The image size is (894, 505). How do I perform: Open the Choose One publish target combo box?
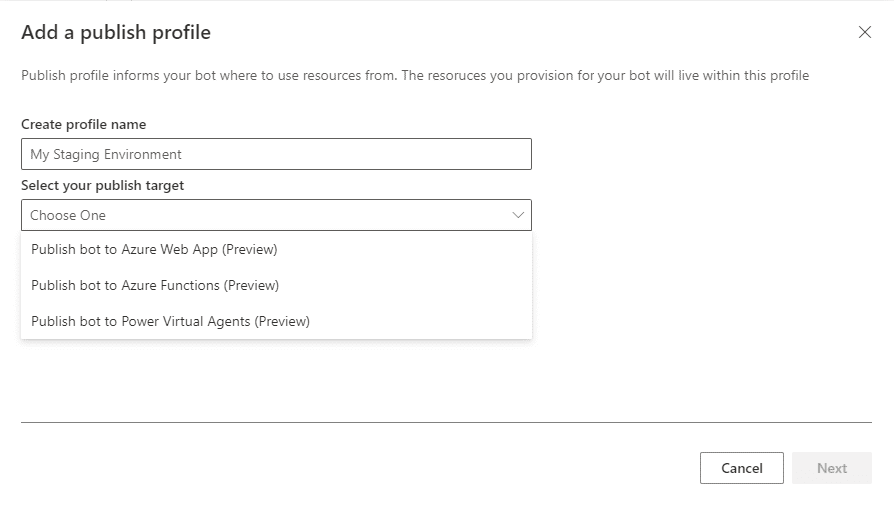pyautogui.click(x=276, y=215)
